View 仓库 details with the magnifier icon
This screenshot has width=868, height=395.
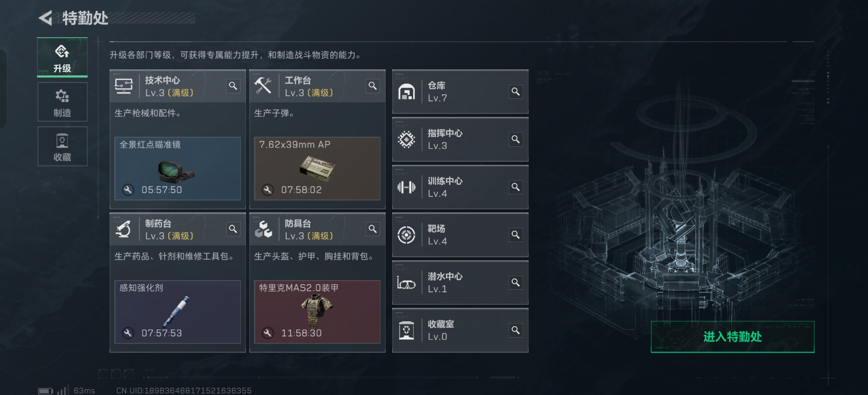(515, 92)
